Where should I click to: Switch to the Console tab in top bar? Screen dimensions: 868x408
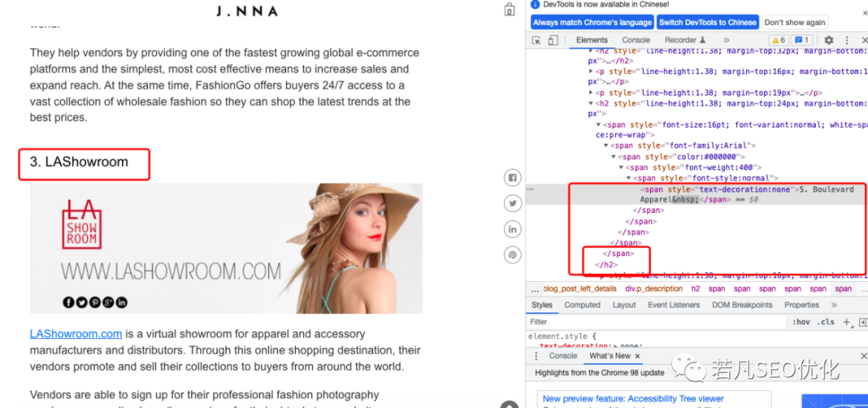[636, 40]
